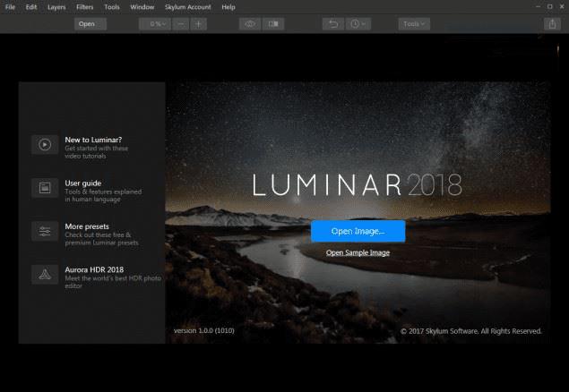The width and height of the screenshot is (569, 392).
Task: Open the Aurora HDR 2018 link
Action: click(94, 269)
